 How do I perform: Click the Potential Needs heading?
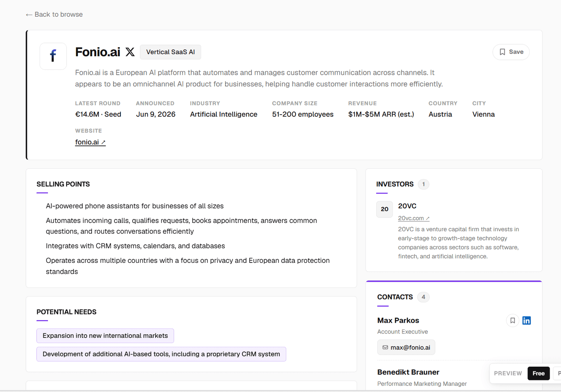66,312
